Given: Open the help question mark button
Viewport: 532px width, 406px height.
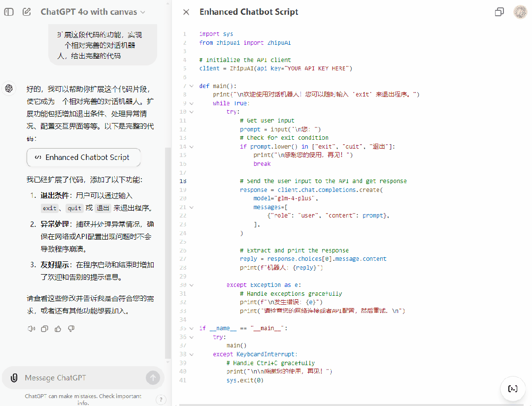Looking at the screenshot, I should click(x=161, y=399).
